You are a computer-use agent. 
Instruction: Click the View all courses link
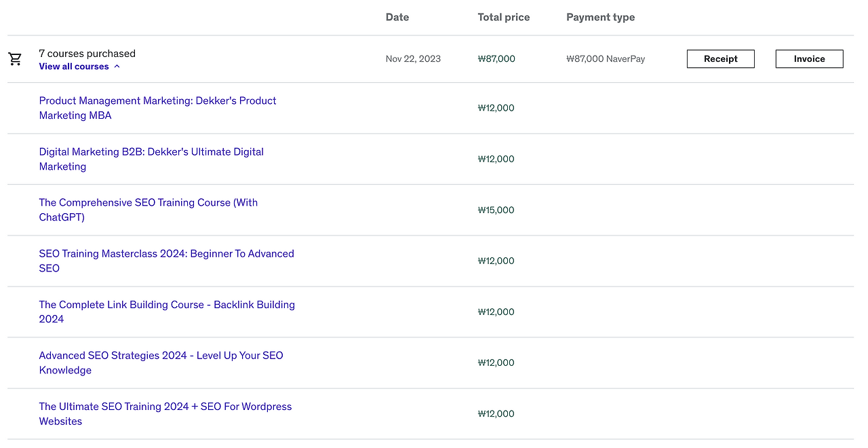click(74, 67)
